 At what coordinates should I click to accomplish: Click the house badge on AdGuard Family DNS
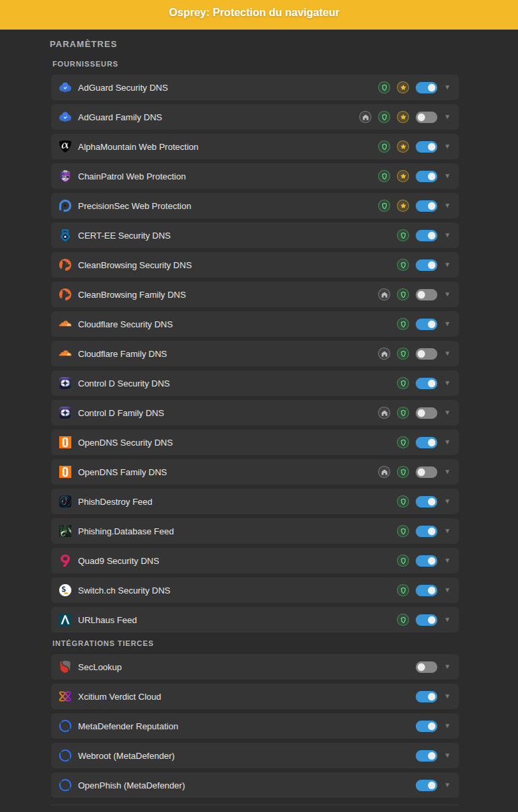click(365, 117)
